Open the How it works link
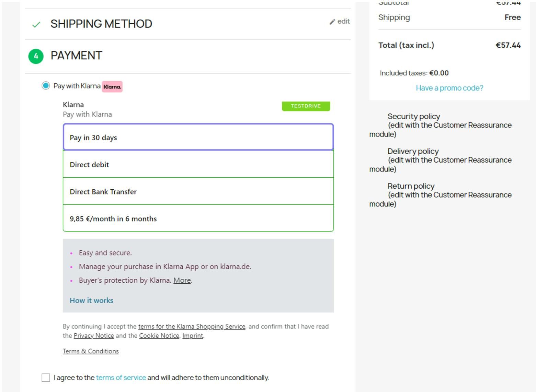Image resolution: width=536 pixels, height=392 pixels. coord(91,300)
